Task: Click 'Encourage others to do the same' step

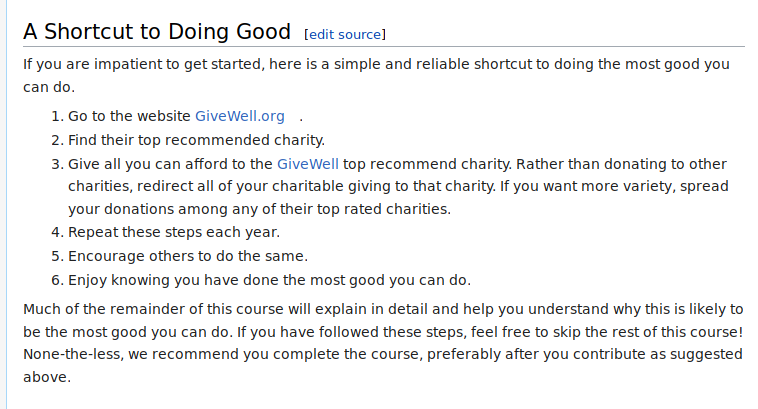Action: click(x=188, y=256)
